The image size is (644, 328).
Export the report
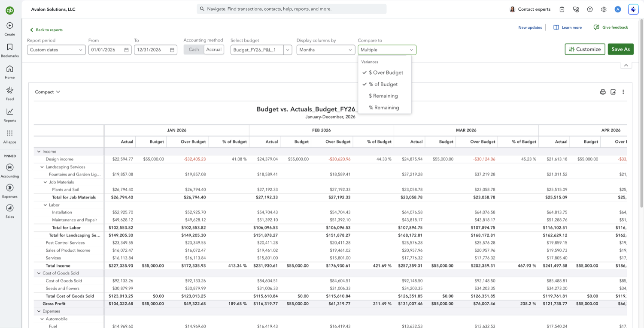[613, 92]
